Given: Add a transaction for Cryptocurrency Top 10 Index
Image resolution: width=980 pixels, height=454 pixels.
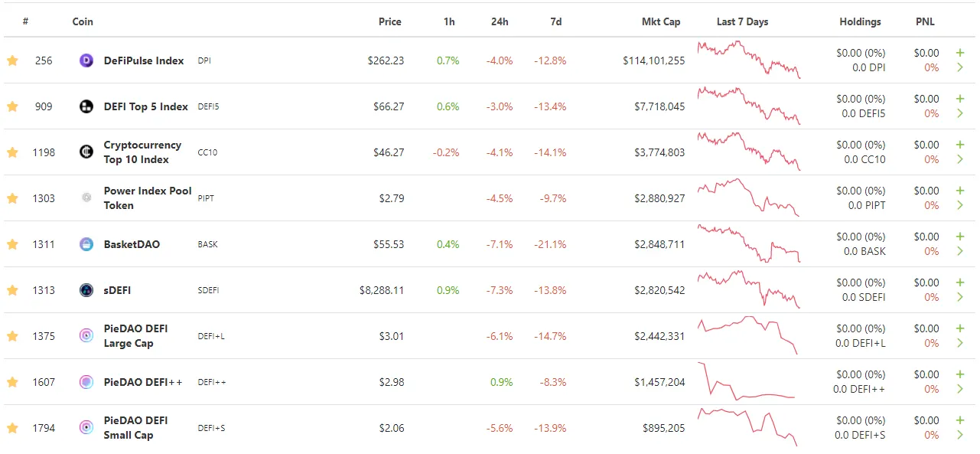Looking at the screenshot, I should (961, 145).
